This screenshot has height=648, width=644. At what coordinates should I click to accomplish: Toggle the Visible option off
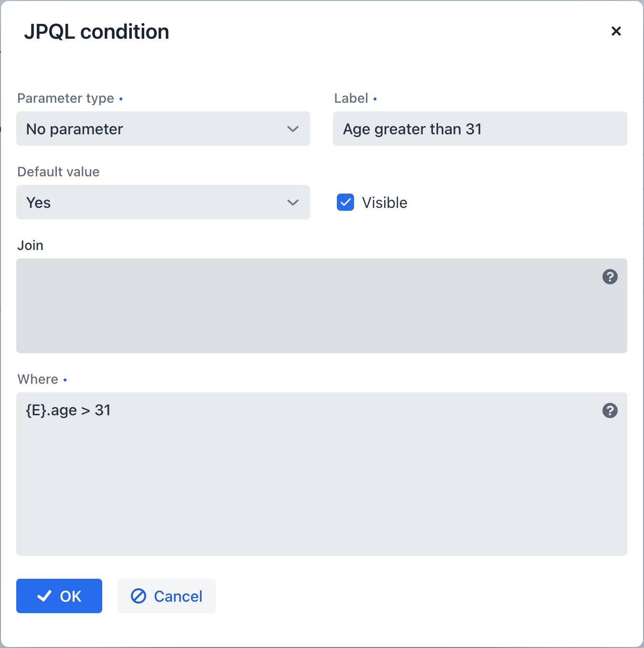point(345,202)
